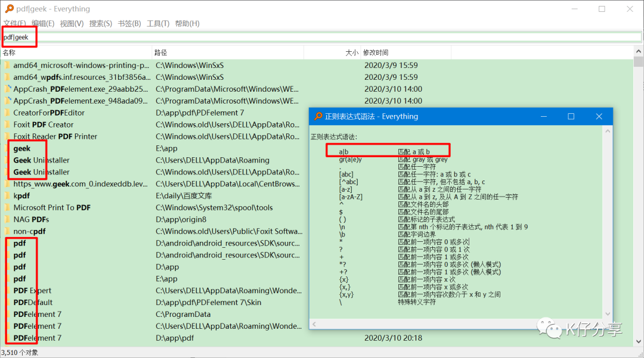
Task: Open the 搜索(S) menu
Action: 101,23
